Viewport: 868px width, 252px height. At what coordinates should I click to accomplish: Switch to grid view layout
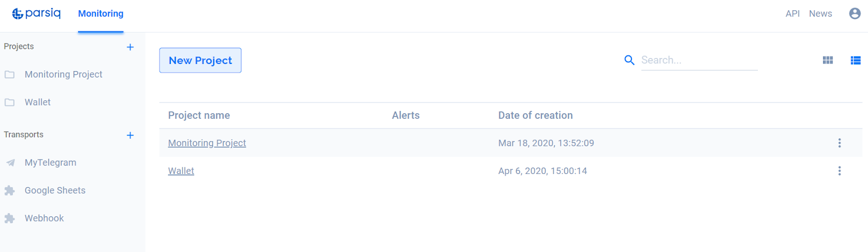[x=828, y=60]
